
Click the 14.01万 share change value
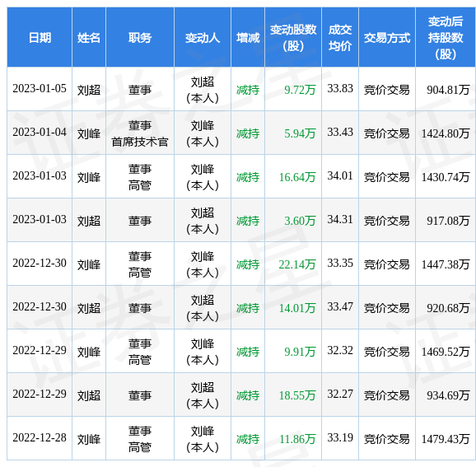(297, 308)
